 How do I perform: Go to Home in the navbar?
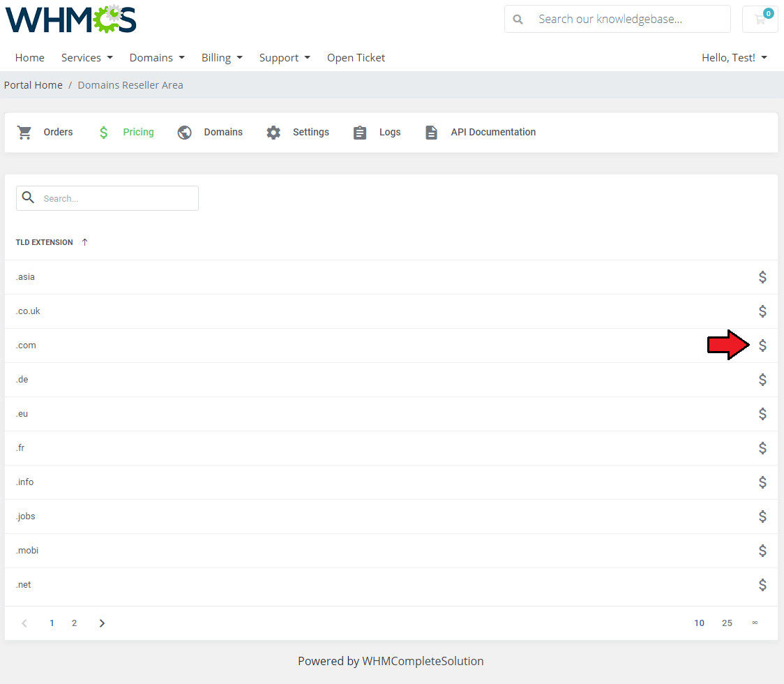[29, 57]
